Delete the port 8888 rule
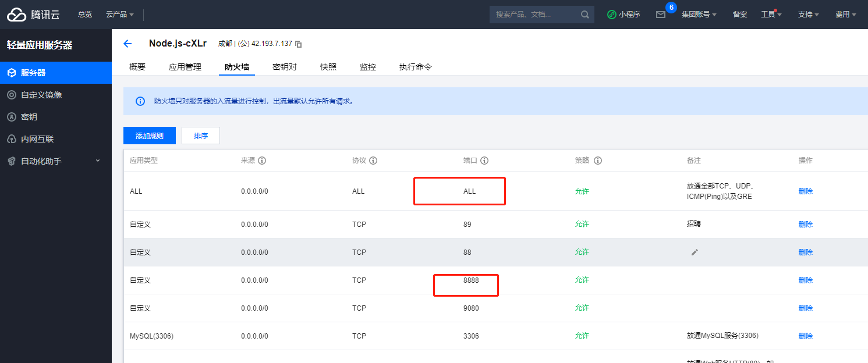The height and width of the screenshot is (363, 868). pyautogui.click(x=805, y=280)
